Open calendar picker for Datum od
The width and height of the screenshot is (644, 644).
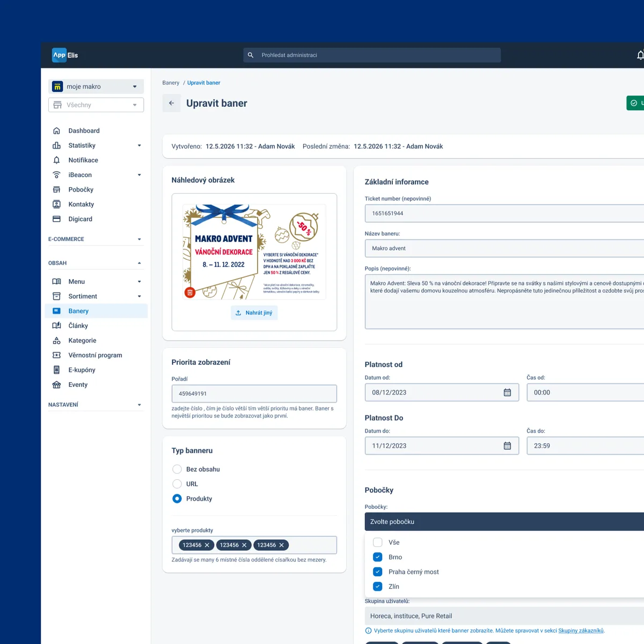click(x=507, y=392)
